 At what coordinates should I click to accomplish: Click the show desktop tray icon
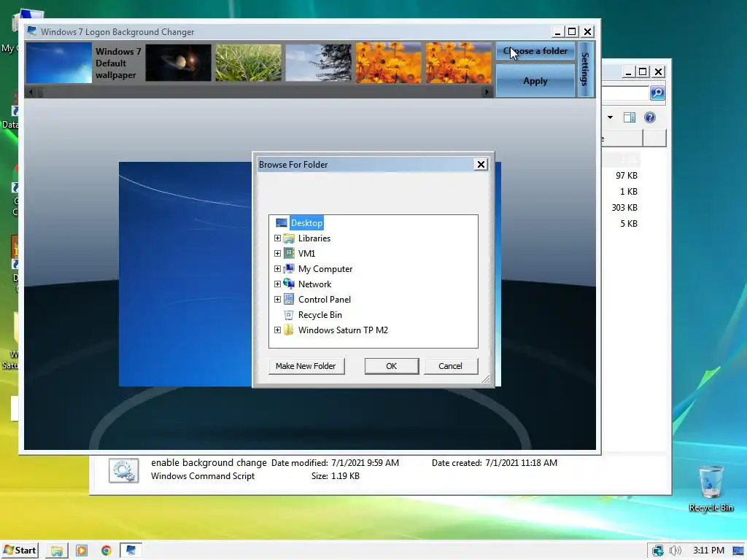click(x=738, y=551)
